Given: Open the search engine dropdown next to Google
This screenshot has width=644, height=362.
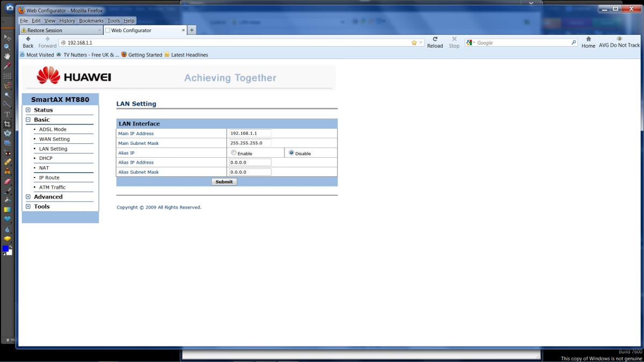Looking at the screenshot, I should pyautogui.click(x=471, y=43).
